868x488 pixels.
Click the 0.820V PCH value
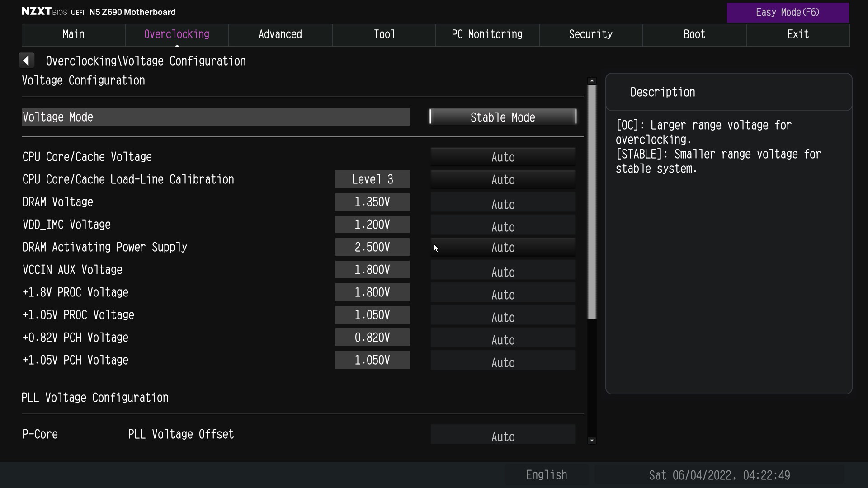[372, 338]
